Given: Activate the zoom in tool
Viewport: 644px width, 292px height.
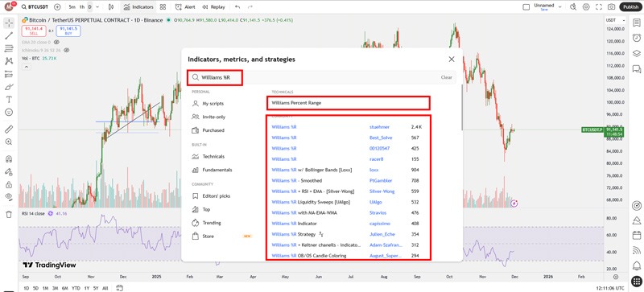Looking at the screenshot, I should pos(9,142).
